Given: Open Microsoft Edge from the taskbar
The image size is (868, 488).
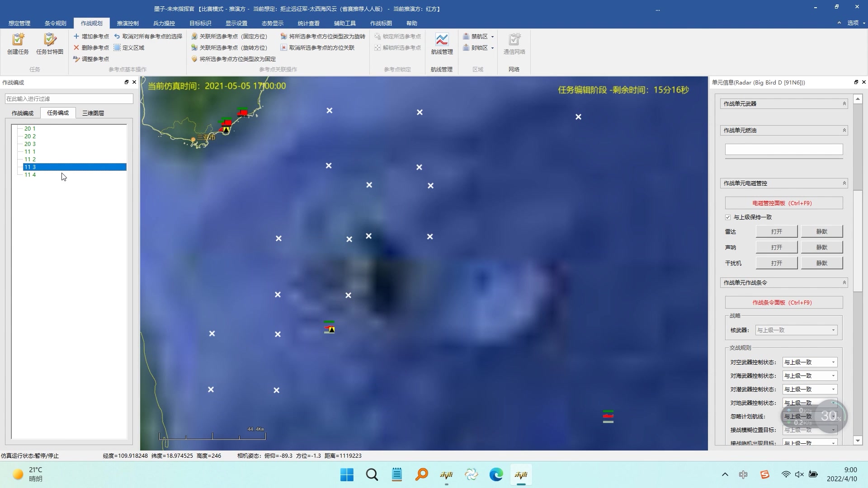Looking at the screenshot, I should coord(496,475).
